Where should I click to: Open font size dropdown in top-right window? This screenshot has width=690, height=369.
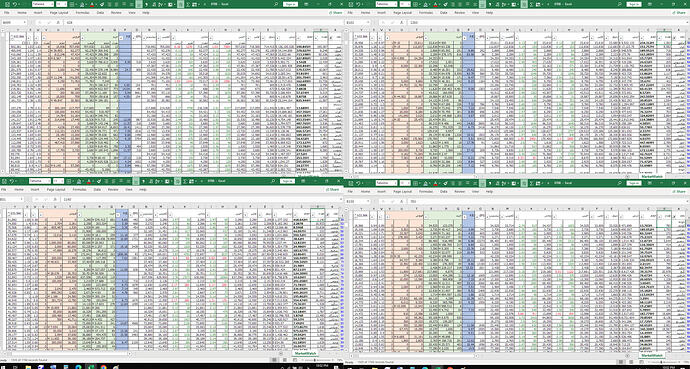(409, 4)
